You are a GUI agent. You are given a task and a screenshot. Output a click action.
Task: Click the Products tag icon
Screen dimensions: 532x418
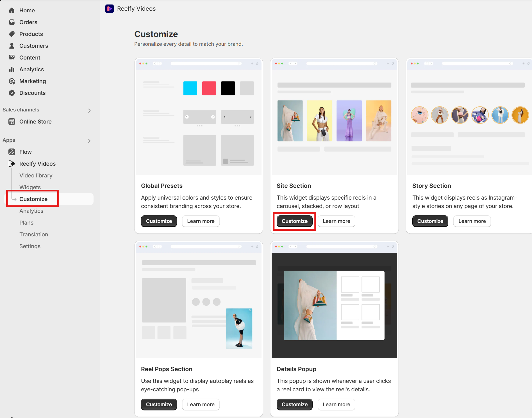12,34
